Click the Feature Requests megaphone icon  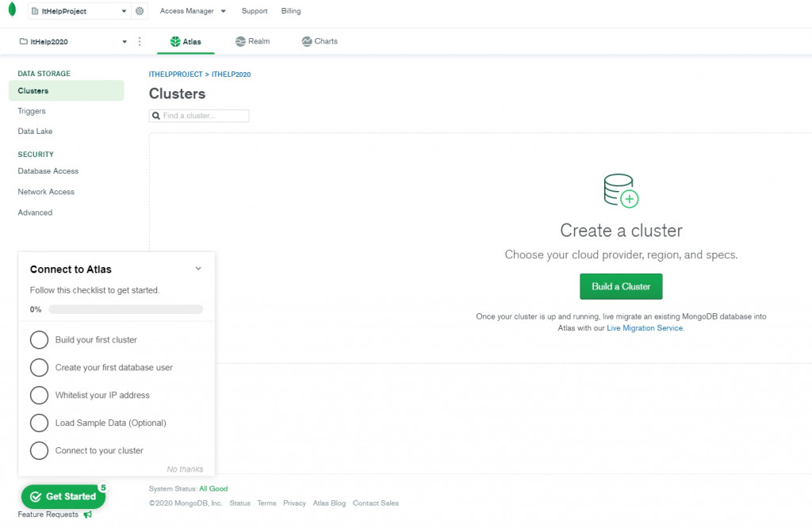(x=87, y=515)
